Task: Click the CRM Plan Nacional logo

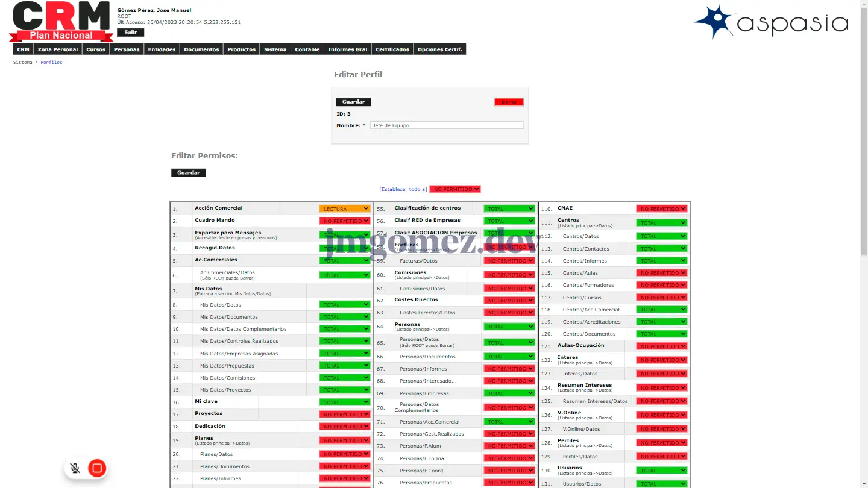Action: point(61,21)
